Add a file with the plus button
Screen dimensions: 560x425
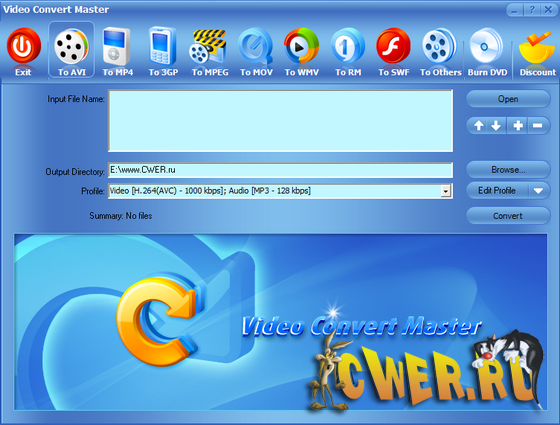point(518,126)
